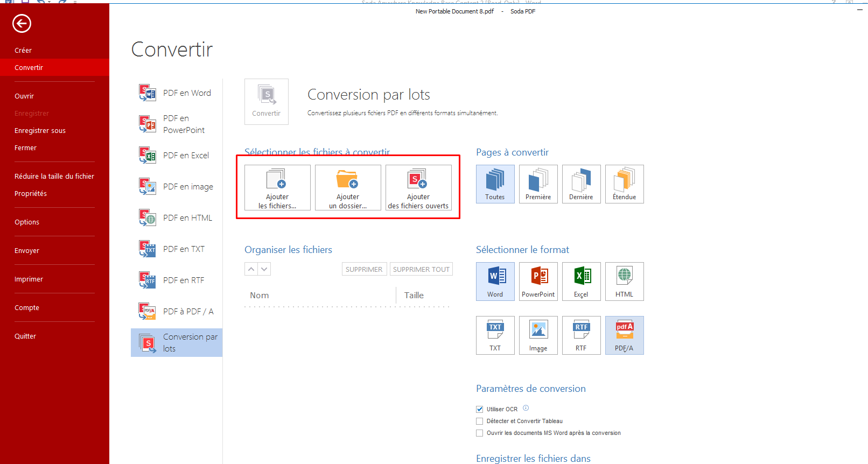Move file down with the down arrow
Screen dimensions: 868x464
pyautogui.click(x=264, y=269)
